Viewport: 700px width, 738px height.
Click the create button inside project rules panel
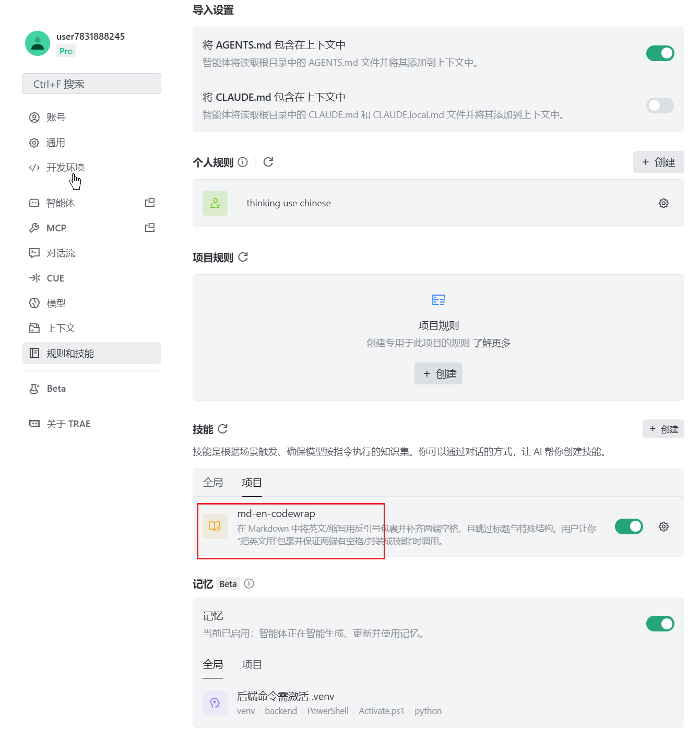coord(438,373)
